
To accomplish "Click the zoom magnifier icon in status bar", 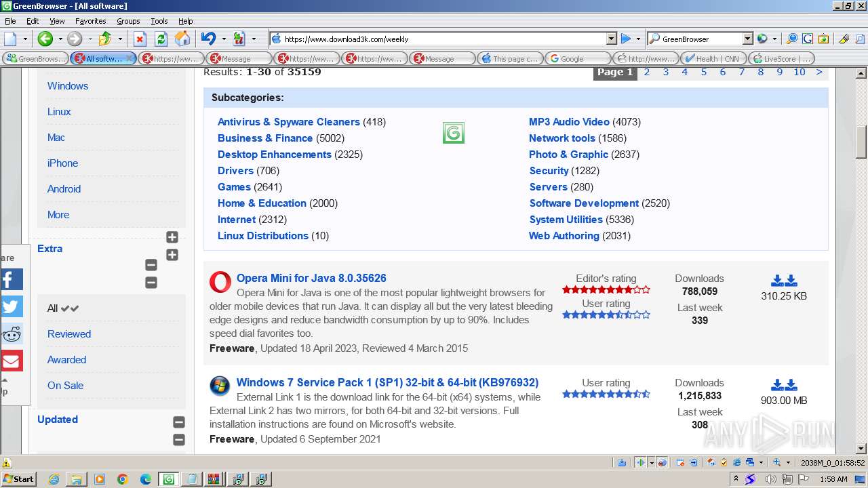I will [778, 462].
